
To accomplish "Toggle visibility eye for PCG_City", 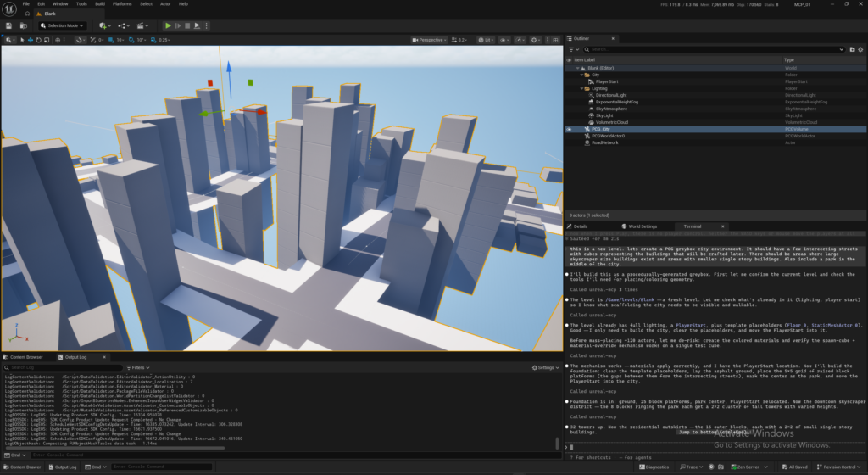I will click(569, 129).
